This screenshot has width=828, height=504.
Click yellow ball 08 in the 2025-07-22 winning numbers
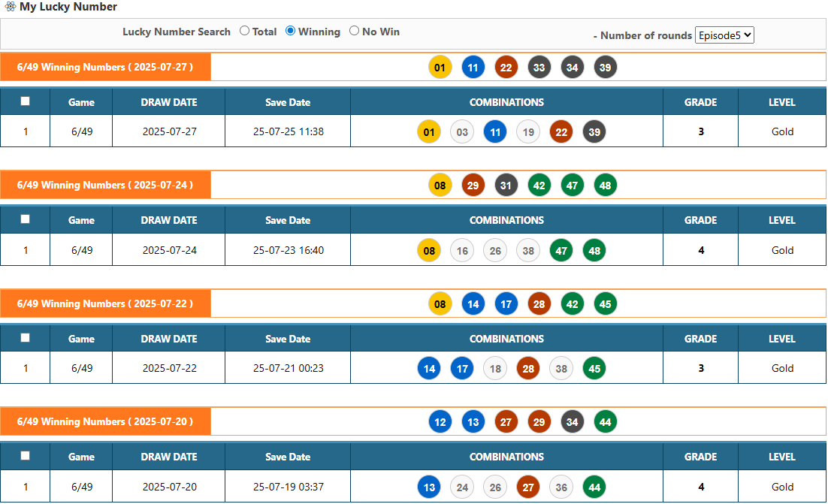[x=440, y=304]
